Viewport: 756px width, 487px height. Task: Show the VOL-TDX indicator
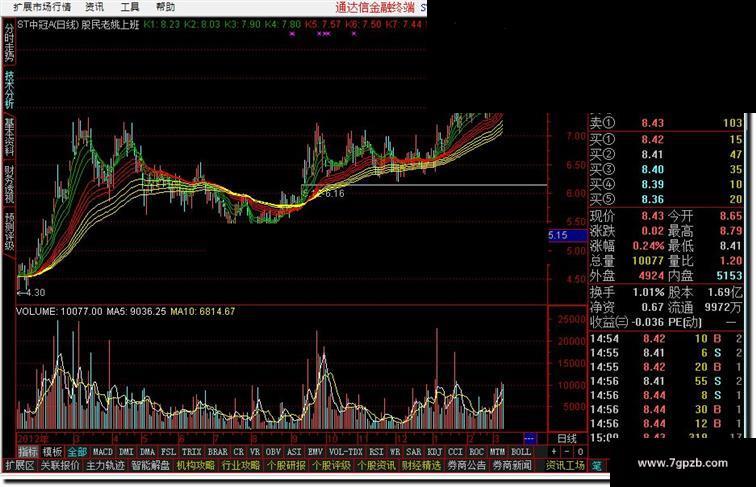[x=346, y=452]
